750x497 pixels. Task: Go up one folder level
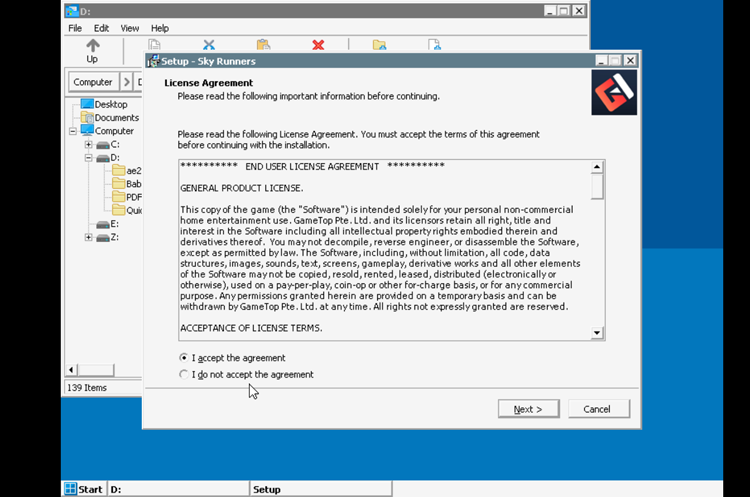pos(92,51)
